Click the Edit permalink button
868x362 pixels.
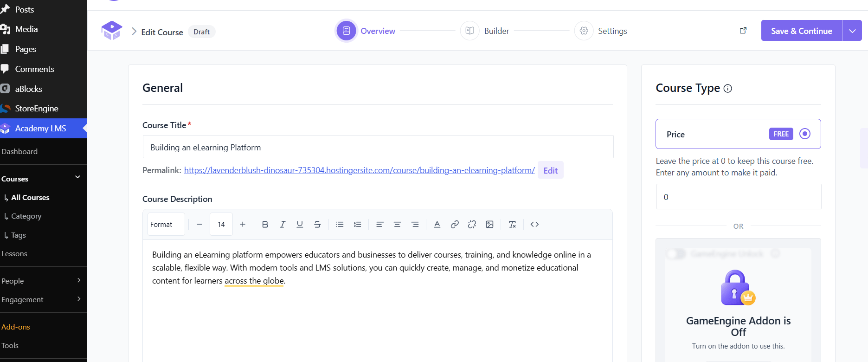click(x=551, y=170)
